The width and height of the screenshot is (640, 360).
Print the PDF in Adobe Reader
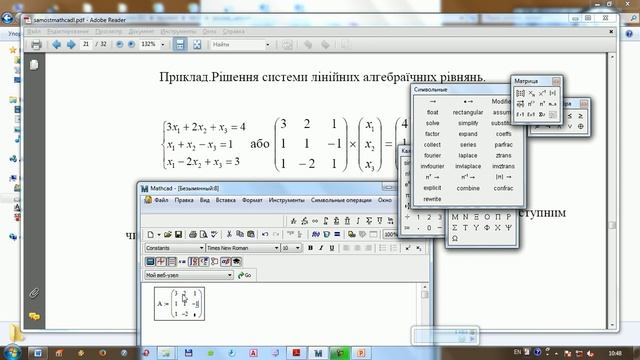tap(36, 44)
